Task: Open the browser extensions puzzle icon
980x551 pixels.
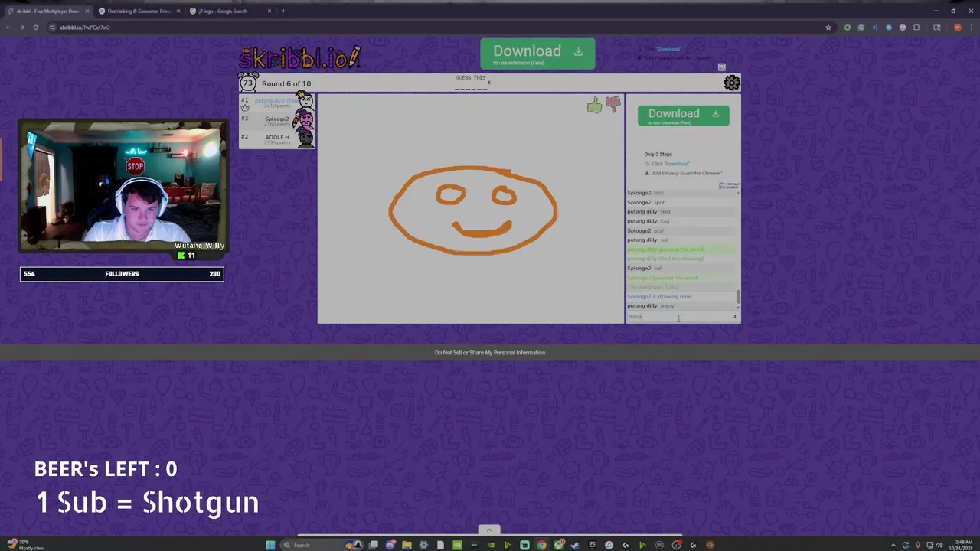Action: [916, 28]
